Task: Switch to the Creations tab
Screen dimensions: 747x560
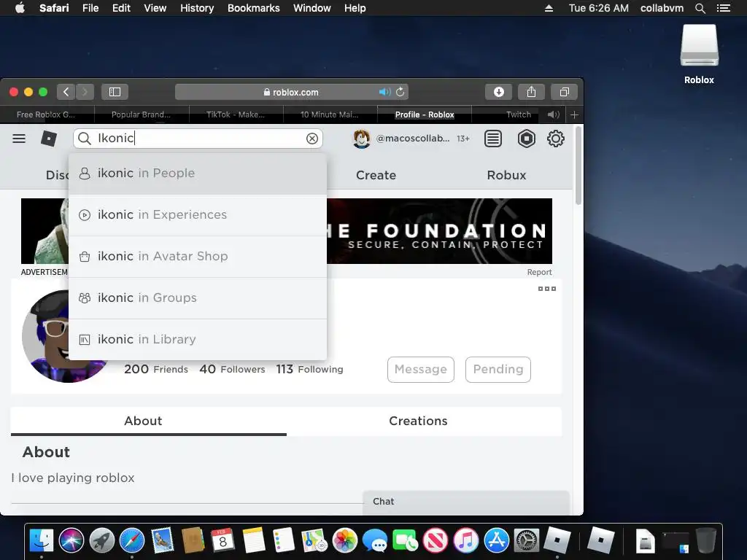Action: (418, 421)
